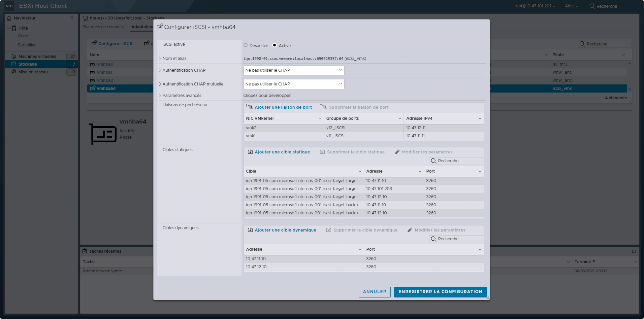Select adapter vmhba1 in the list
The height and width of the screenshot is (319, 644).
pyautogui.click(x=104, y=72)
